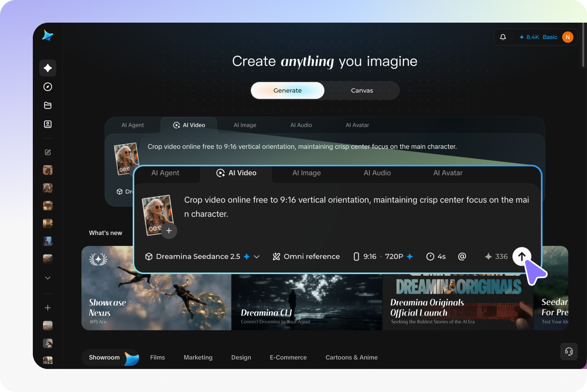Click the plus icon in the left sidebar
The image size is (587, 392).
(x=48, y=308)
